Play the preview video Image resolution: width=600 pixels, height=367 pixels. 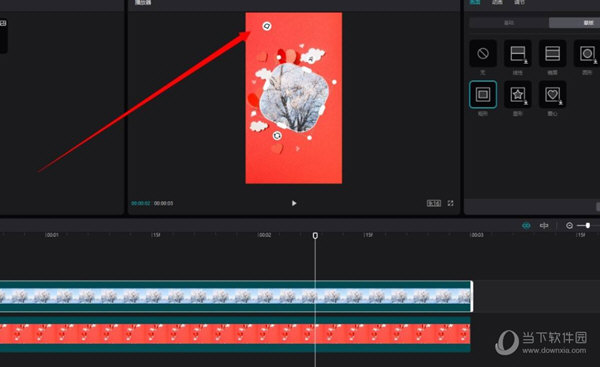click(294, 203)
